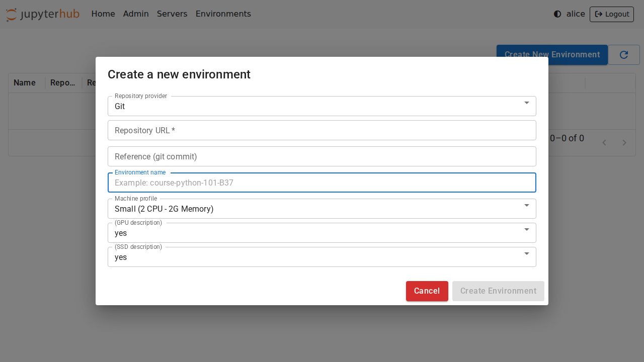
Task: Go to the Servers page
Action: click(x=172, y=14)
